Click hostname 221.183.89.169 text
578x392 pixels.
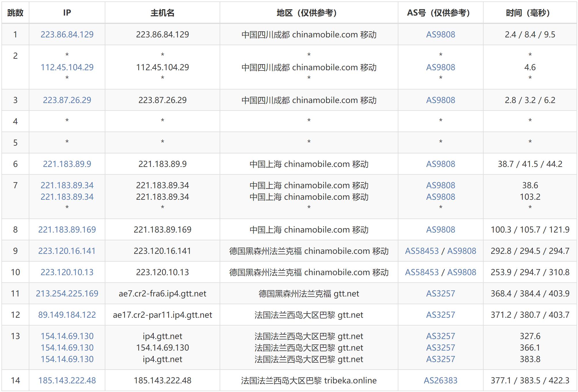tap(162, 230)
